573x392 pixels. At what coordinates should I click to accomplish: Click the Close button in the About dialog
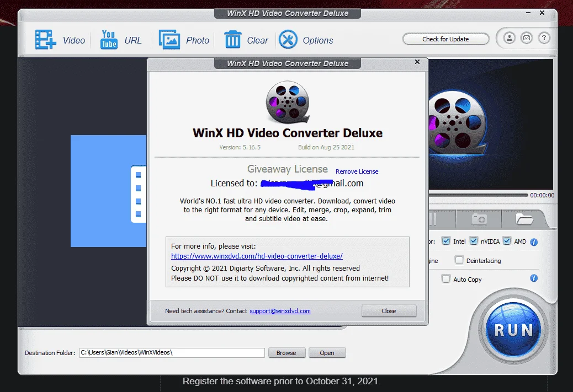pyautogui.click(x=389, y=311)
